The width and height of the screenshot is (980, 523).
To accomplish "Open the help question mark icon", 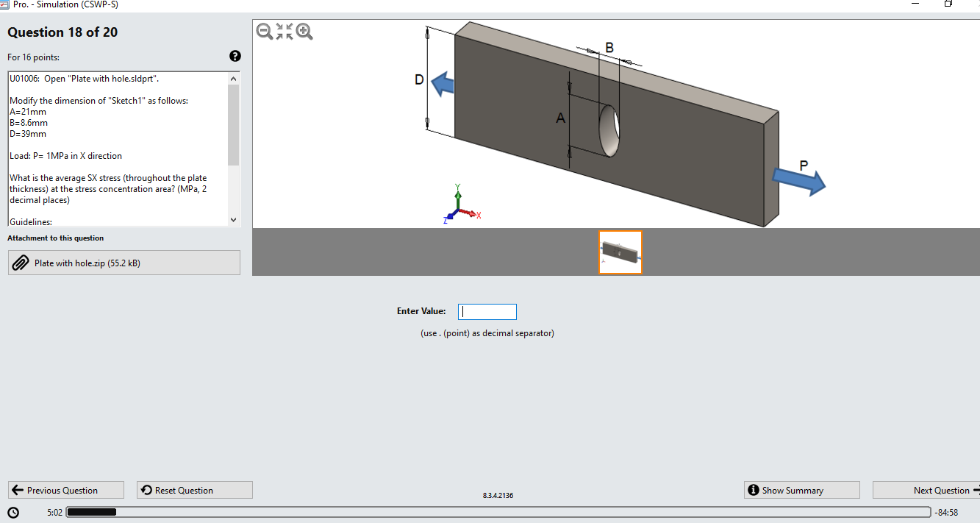I will 235,56.
